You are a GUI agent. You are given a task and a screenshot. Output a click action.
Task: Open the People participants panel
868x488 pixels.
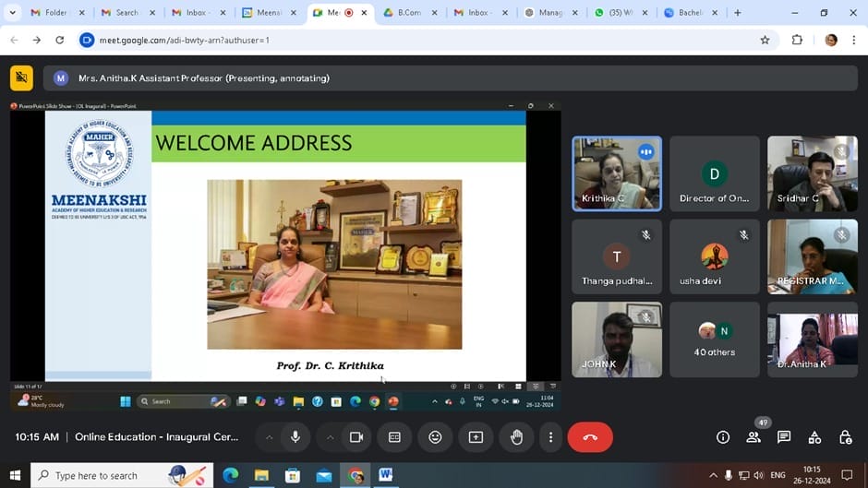pos(753,437)
